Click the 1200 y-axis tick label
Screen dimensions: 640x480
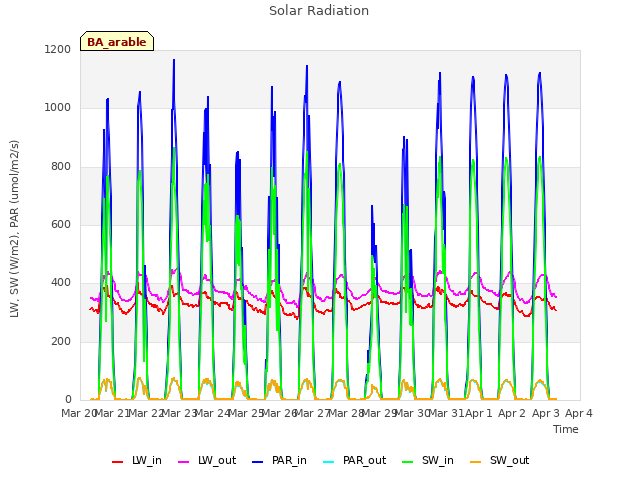point(58,49)
